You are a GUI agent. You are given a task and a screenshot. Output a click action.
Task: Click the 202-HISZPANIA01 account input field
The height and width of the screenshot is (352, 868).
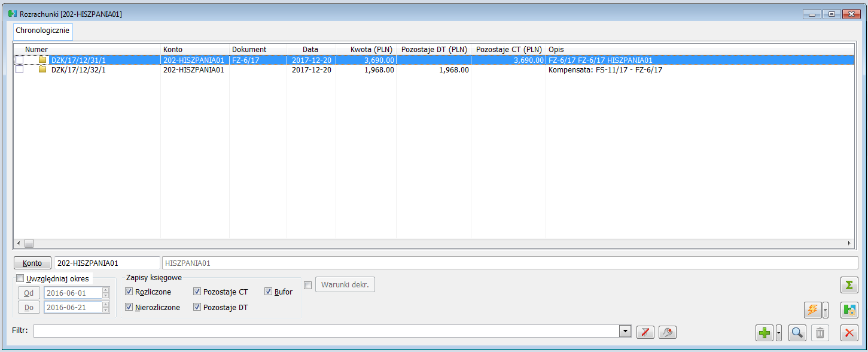point(107,263)
